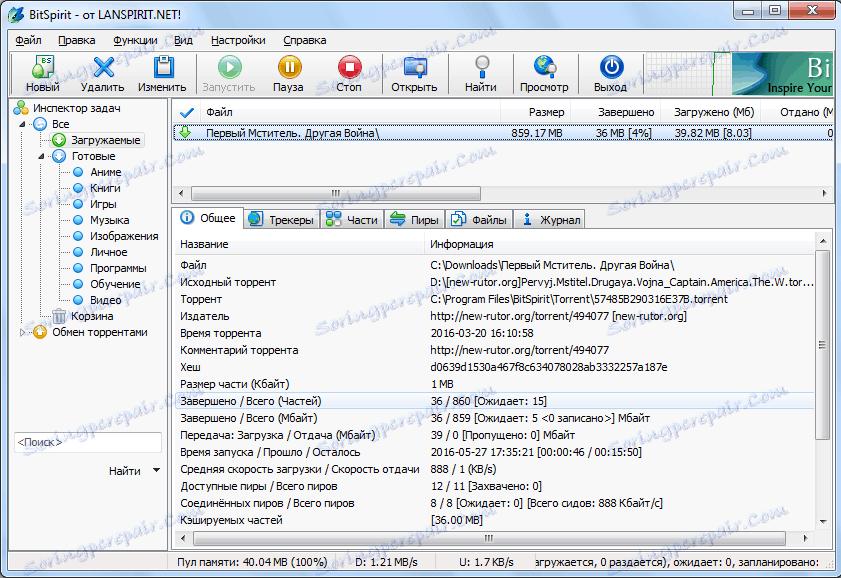Image resolution: width=841 pixels, height=578 pixels.
Task: Stop the download with Стоп icon
Action: click(x=349, y=68)
